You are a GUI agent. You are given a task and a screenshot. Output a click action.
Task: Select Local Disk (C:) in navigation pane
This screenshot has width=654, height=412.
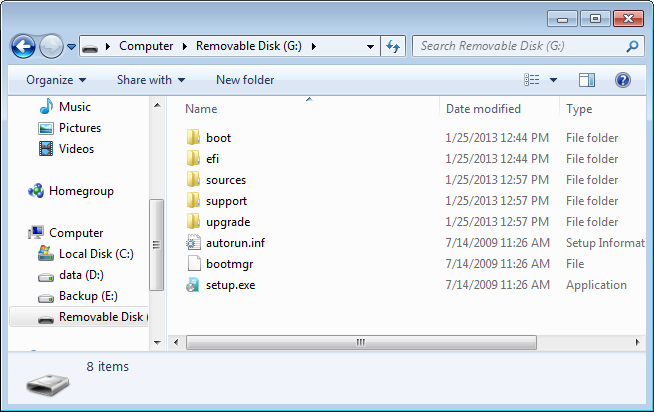(95, 254)
